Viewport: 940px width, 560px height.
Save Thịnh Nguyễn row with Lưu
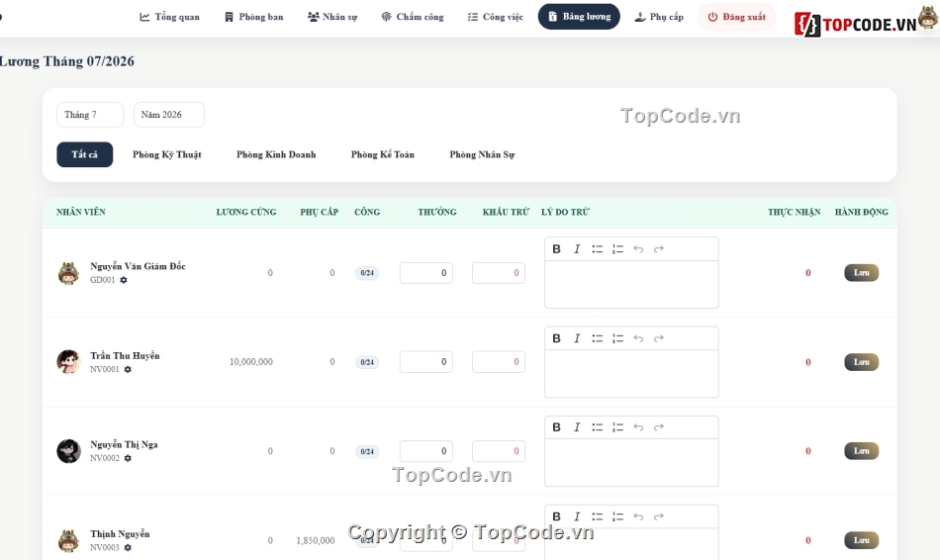point(862,540)
